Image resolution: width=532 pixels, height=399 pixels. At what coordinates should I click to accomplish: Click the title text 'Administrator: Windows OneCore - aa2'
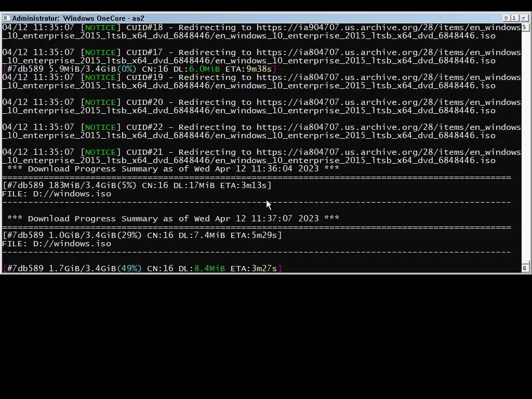point(78,18)
